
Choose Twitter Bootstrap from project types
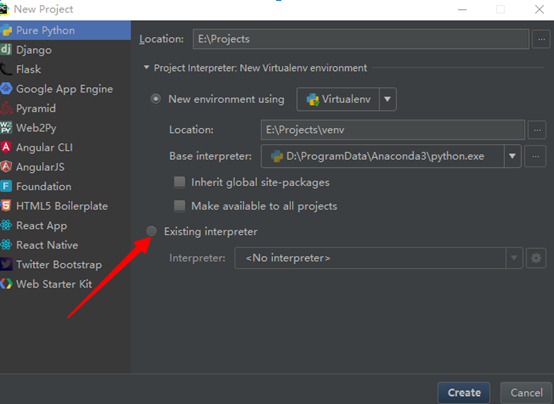(x=59, y=264)
